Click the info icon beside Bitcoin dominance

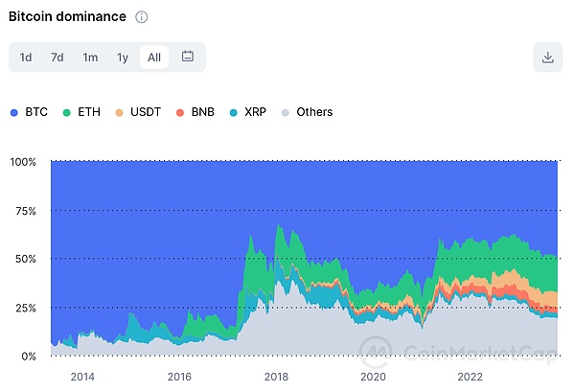point(142,17)
